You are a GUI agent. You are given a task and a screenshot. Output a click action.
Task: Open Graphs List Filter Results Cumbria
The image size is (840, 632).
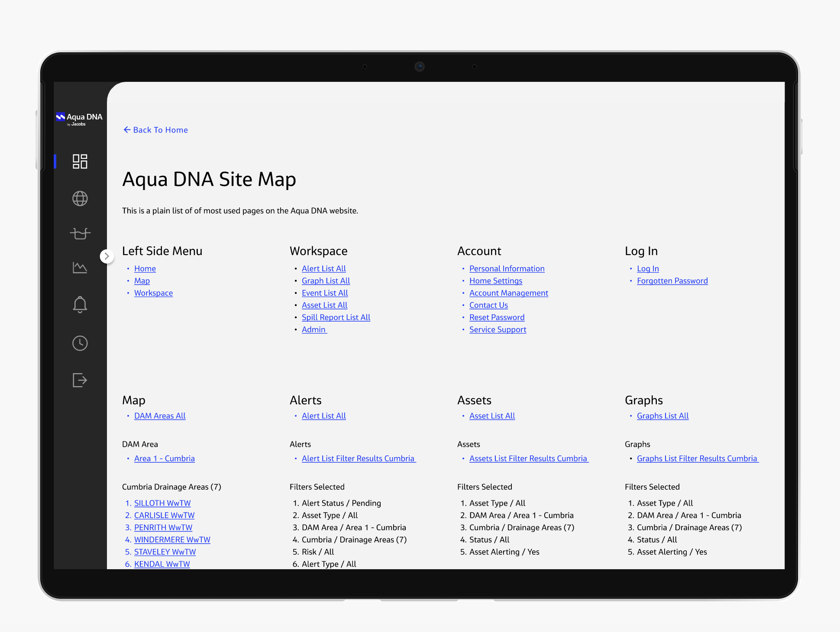697,458
